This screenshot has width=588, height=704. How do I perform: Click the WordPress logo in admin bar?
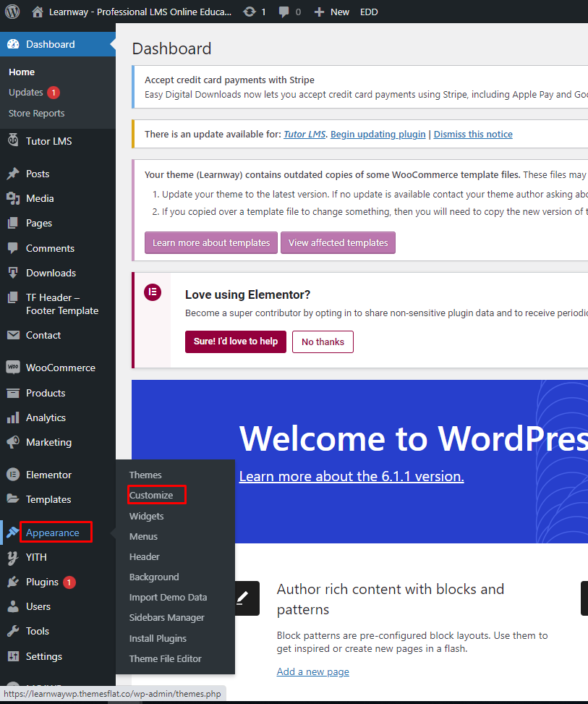(12, 12)
